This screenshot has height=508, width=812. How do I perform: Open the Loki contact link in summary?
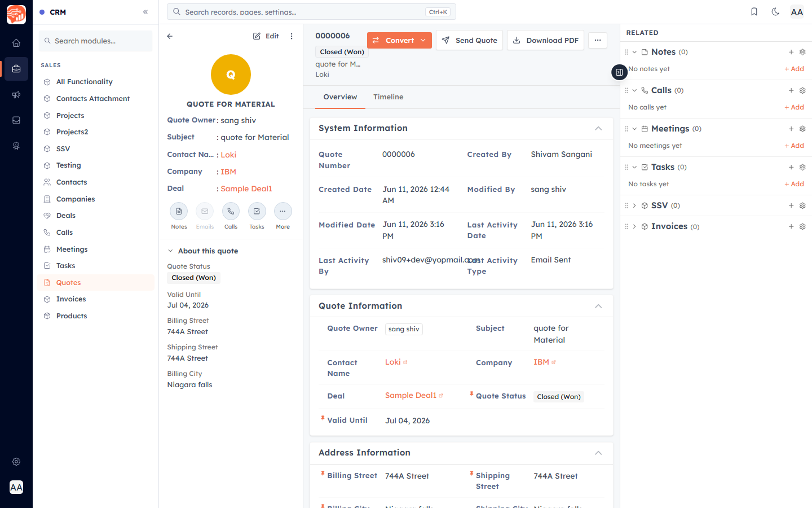tap(228, 155)
